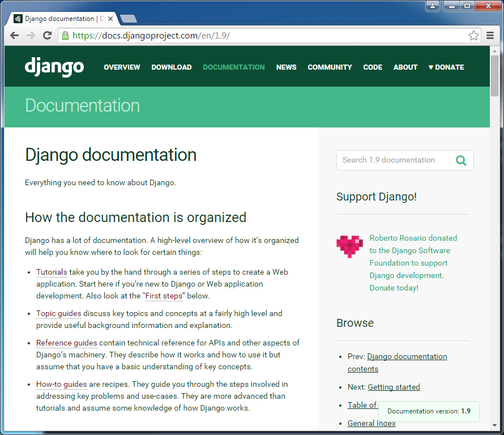This screenshot has height=435, width=504.
Task: Click the vertical scrollbar thumb
Action: (494, 75)
